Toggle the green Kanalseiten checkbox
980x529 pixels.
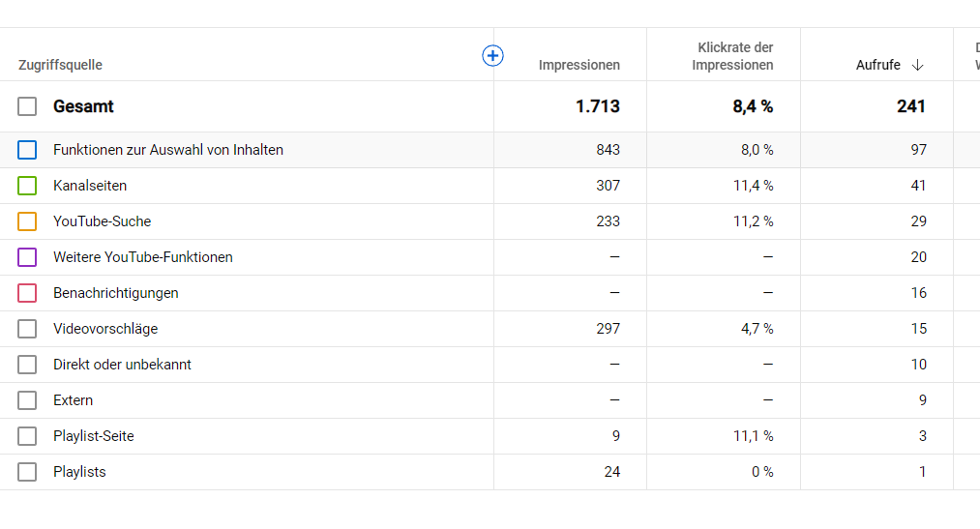[x=27, y=186]
